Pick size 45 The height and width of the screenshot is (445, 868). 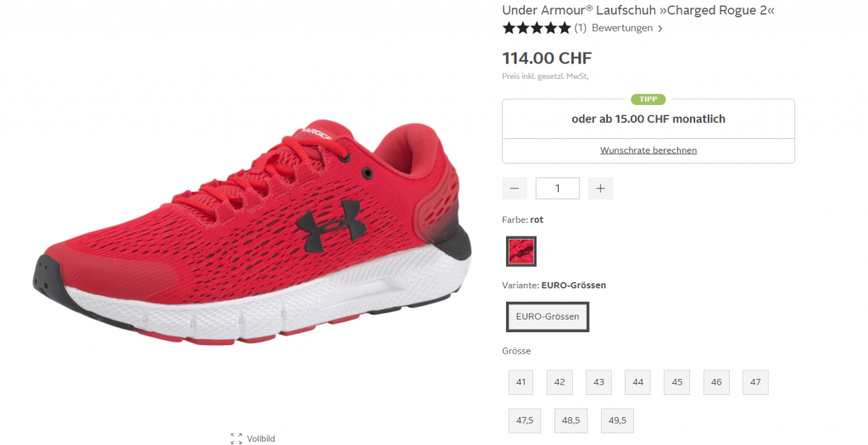click(677, 382)
